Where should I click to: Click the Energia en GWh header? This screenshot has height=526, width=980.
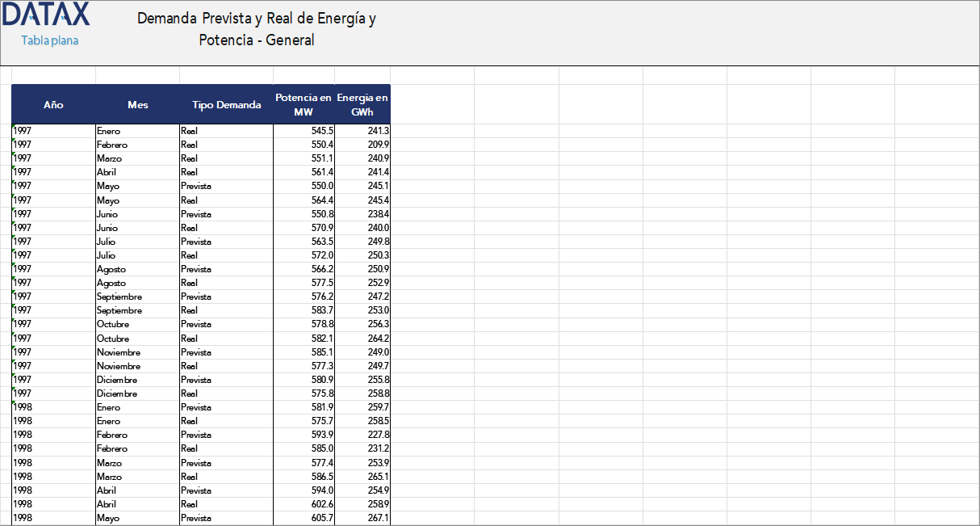click(362, 103)
